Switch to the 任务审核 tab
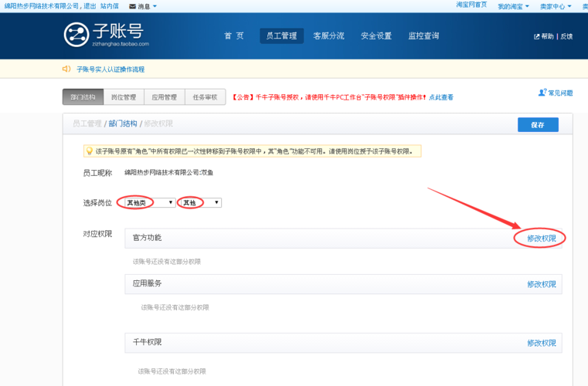The height and width of the screenshot is (386, 588). [x=205, y=97]
